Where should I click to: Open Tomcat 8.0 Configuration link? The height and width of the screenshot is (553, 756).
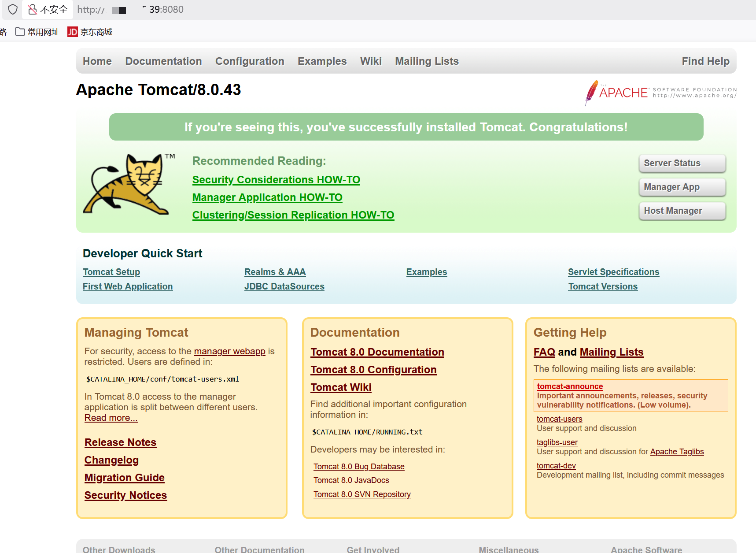click(x=373, y=370)
